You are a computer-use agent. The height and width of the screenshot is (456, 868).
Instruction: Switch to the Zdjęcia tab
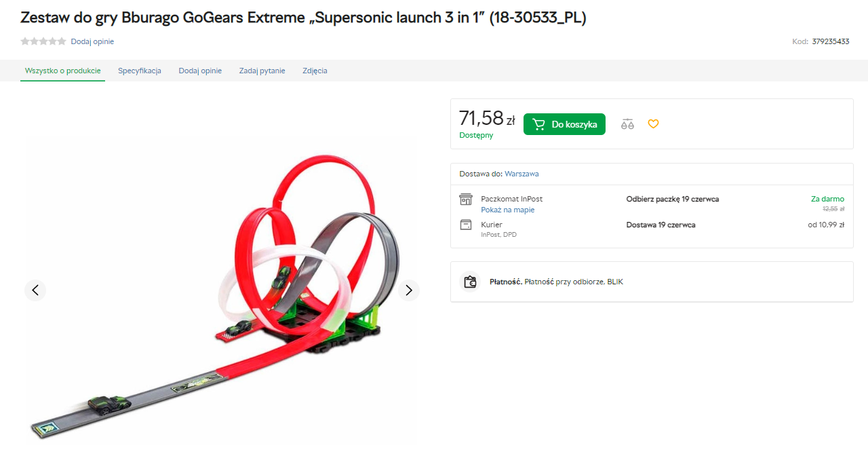(x=315, y=71)
